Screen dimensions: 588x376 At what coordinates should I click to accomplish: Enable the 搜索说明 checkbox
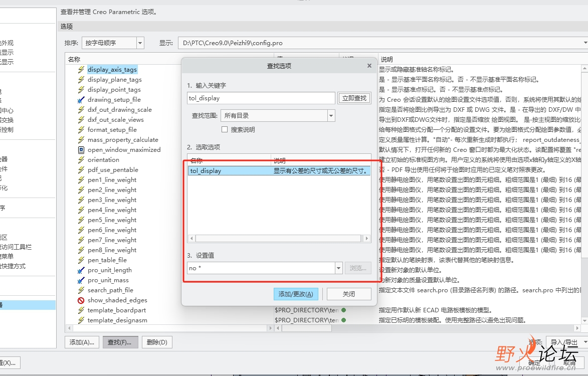pyautogui.click(x=225, y=129)
